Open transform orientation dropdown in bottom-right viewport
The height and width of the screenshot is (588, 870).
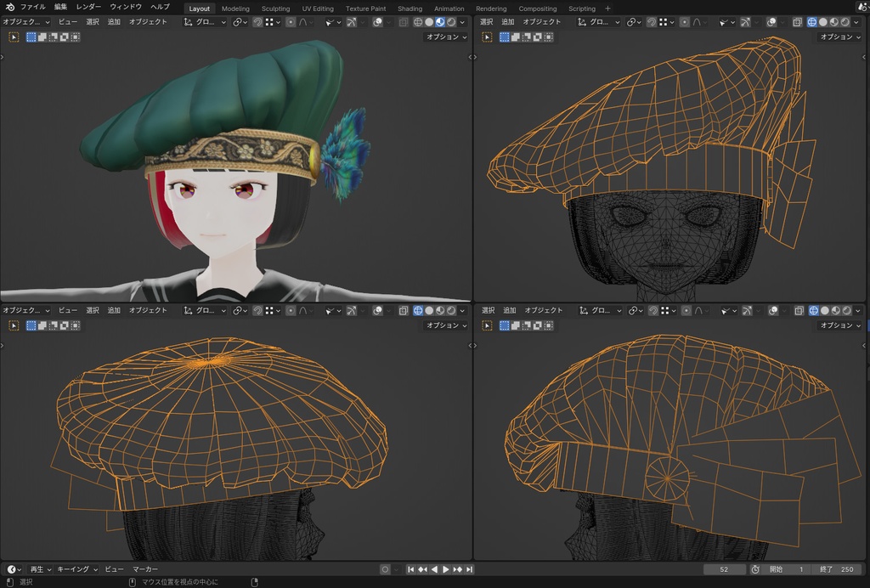[x=600, y=311]
